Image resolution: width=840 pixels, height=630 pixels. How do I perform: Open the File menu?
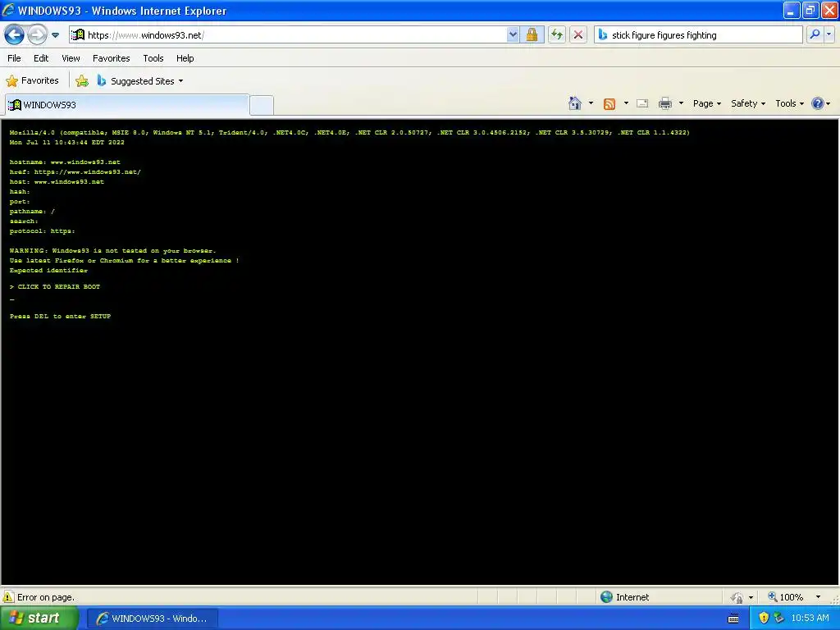15,58
